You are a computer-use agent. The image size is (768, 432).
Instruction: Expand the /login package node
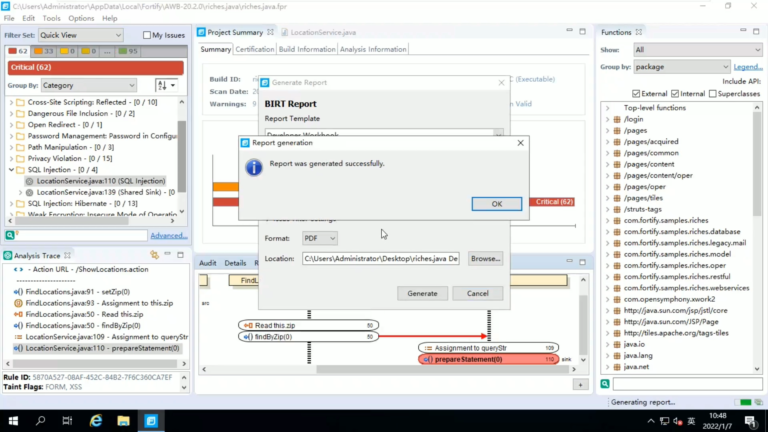pos(608,120)
